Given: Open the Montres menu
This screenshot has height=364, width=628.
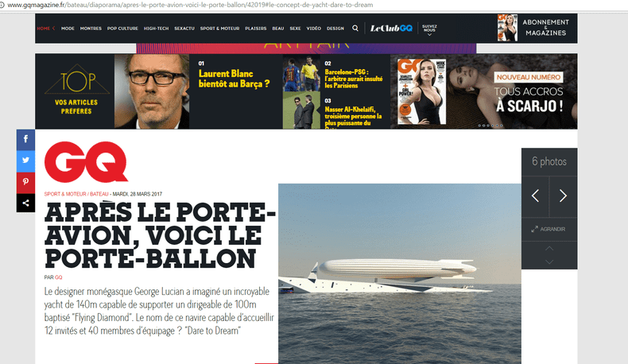Looking at the screenshot, I should [91, 29].
